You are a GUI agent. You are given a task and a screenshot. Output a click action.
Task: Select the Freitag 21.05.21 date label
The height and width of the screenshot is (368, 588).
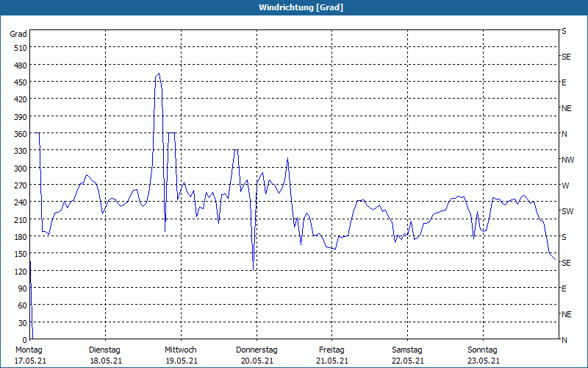331,355
